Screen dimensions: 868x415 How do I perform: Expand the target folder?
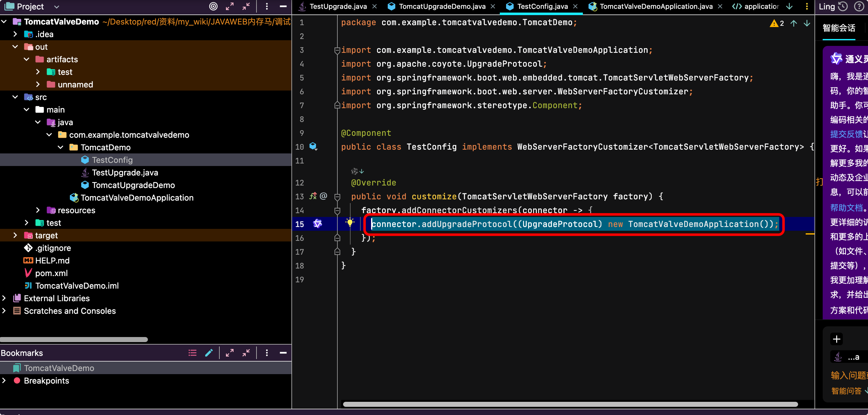click(15, 235)
